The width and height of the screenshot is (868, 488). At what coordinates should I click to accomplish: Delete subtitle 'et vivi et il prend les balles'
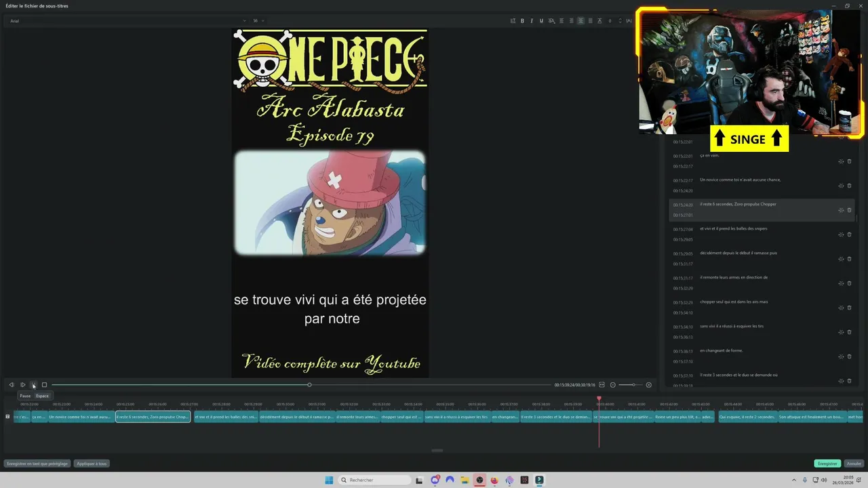(849, 235)
